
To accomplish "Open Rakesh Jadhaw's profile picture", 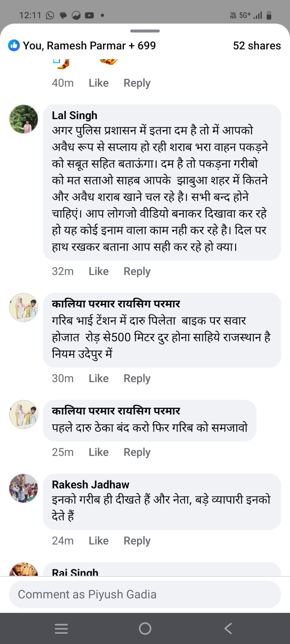I will click(24, 488).
